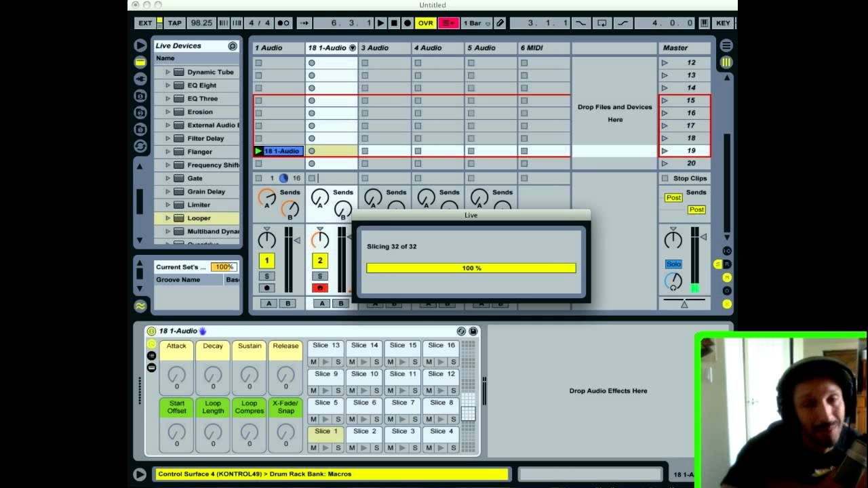
Task: Click the 98.25 tempo field
Action: pyautogui.click(x=201, y=23)
